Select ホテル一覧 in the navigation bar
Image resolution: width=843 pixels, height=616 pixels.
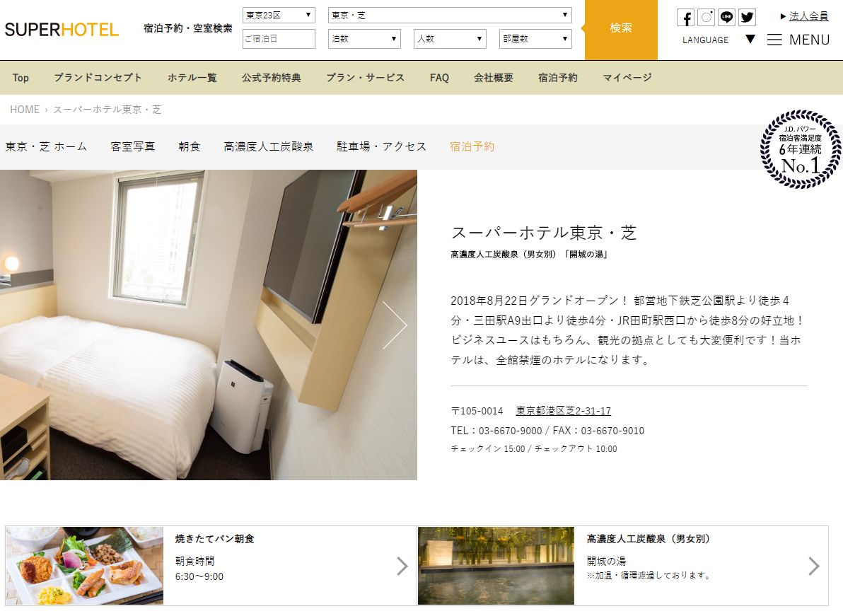pyautogui.click(x=192, y=77)
